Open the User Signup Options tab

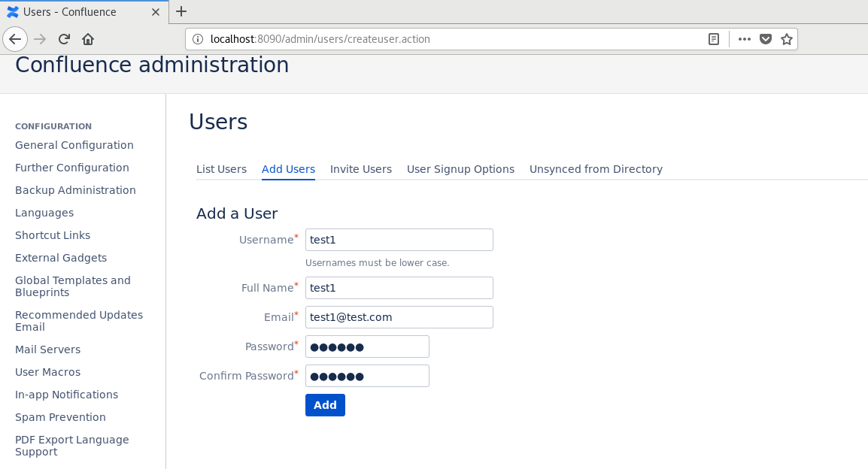pos(460,169)
